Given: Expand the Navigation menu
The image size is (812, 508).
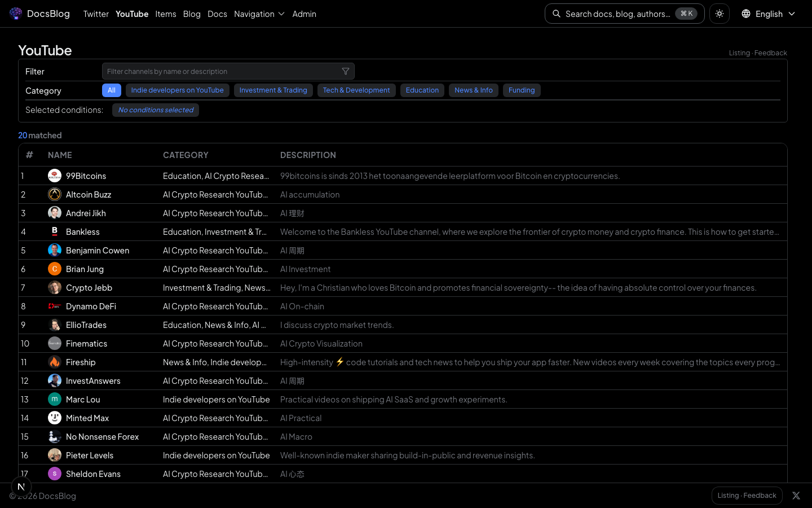Looking at the screenshot, I should click(259, 14).
